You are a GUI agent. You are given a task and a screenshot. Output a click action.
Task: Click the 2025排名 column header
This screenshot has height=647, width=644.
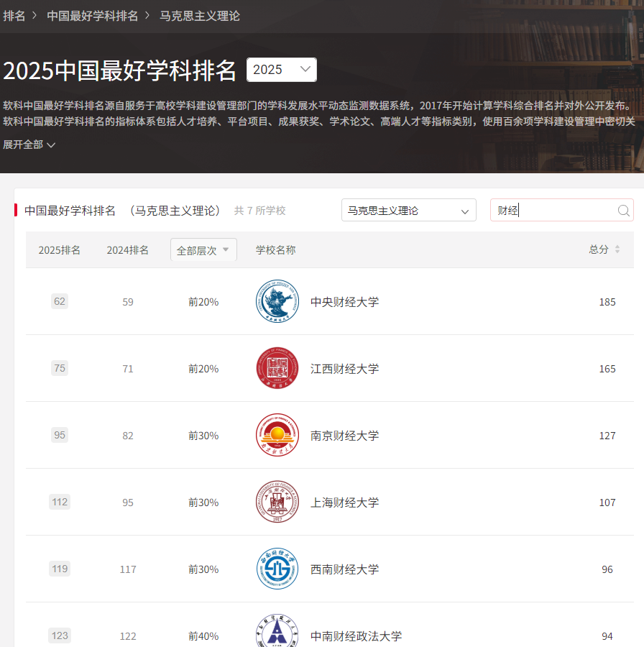[60, 250]
